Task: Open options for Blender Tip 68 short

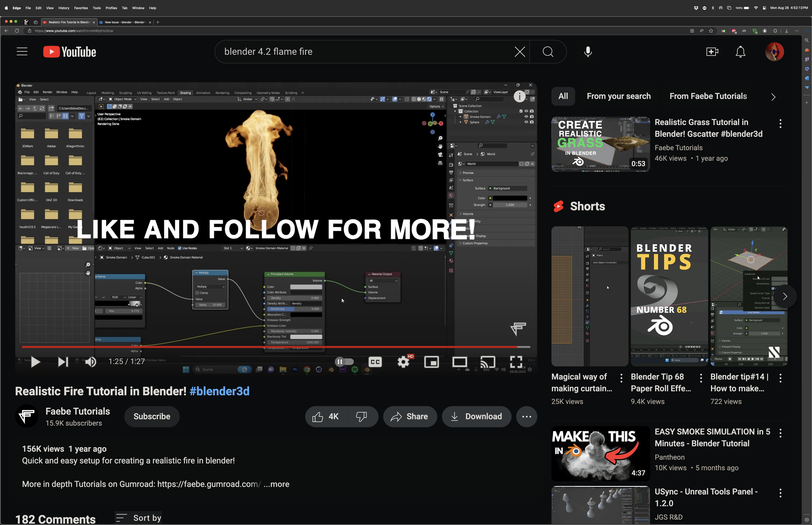Action: (x=701, y=378)
